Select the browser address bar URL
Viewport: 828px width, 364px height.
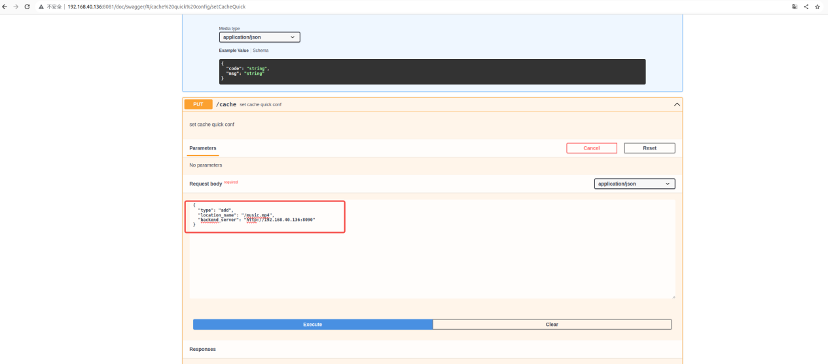coord(156,7)
